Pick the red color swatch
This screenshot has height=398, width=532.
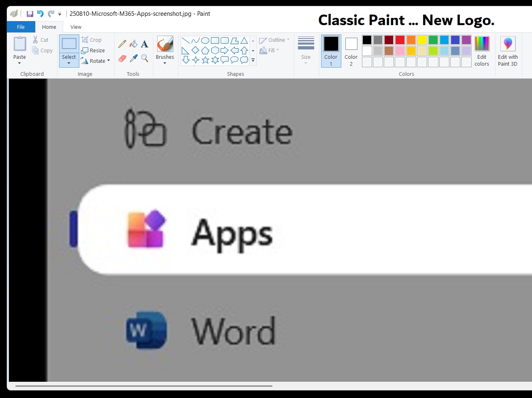point(400,40)
